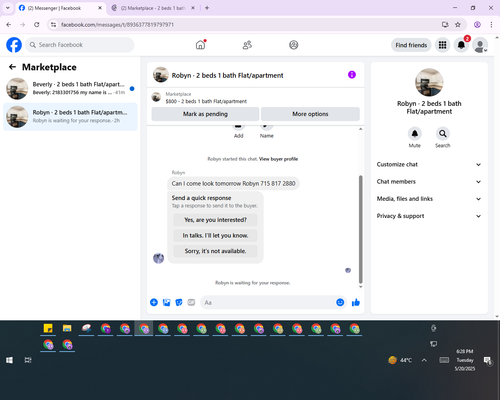Viewport: 500px width, 400px height.
Task: Go back from Marketplace with arrow
Action: point(12,67)
